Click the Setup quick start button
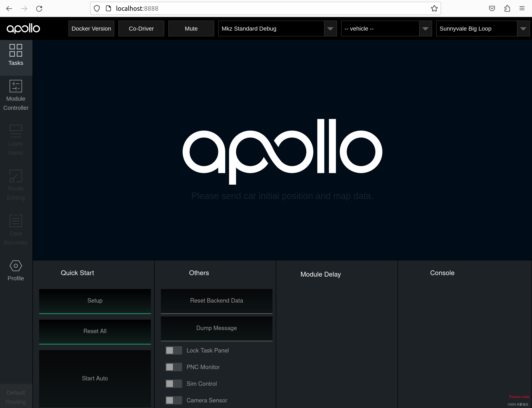This screenshot has height=408, width=532. [95, 301]
